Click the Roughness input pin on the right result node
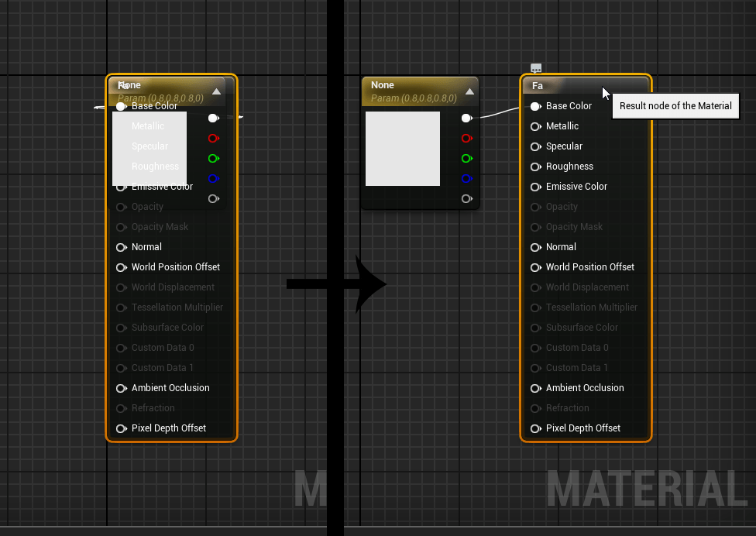Viewport: 756px width, 536px height. (x=535, y=167)
